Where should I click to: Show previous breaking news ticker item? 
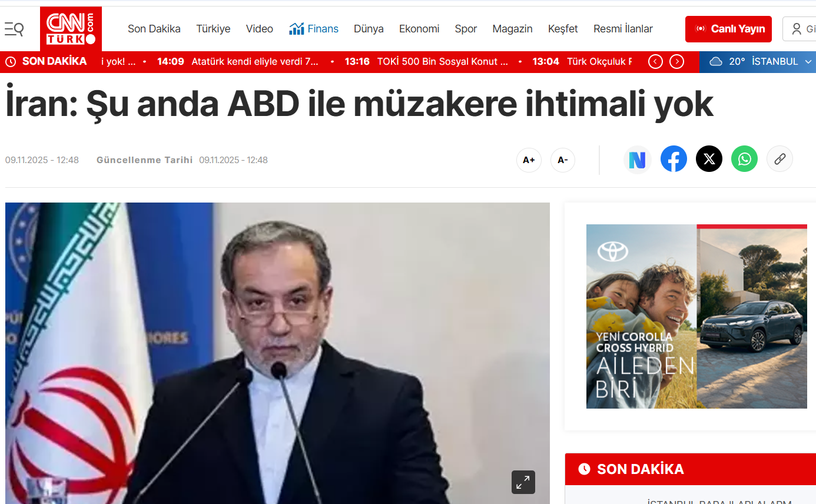point(655,61)
